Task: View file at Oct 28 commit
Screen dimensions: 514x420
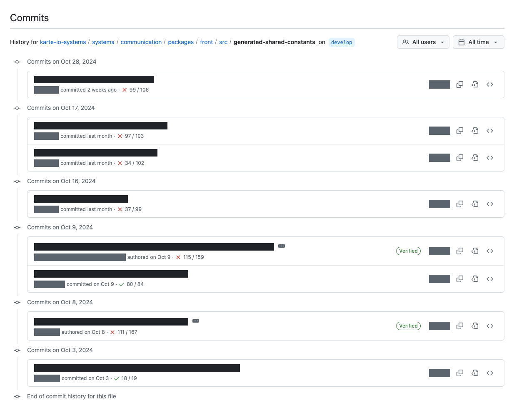Action: coord(475,84)
